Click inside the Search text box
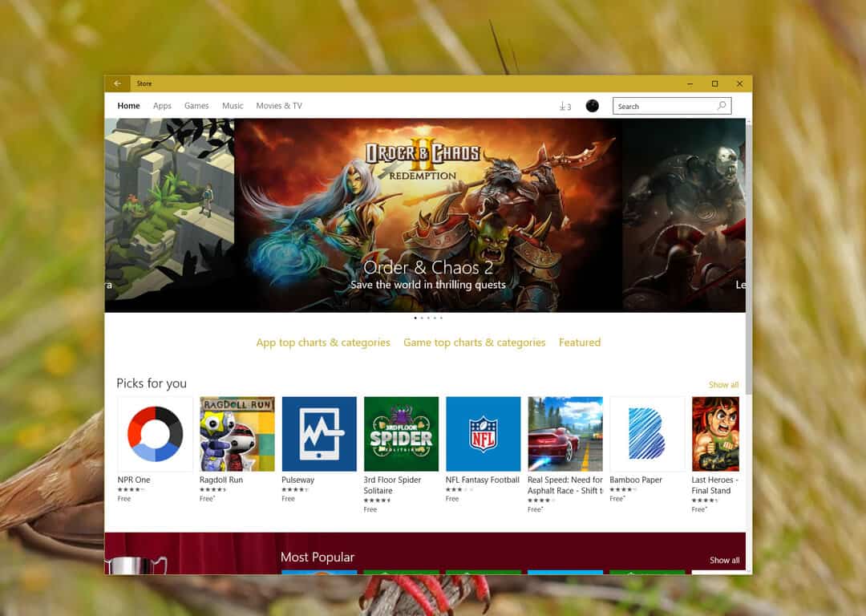 point(662,106)
